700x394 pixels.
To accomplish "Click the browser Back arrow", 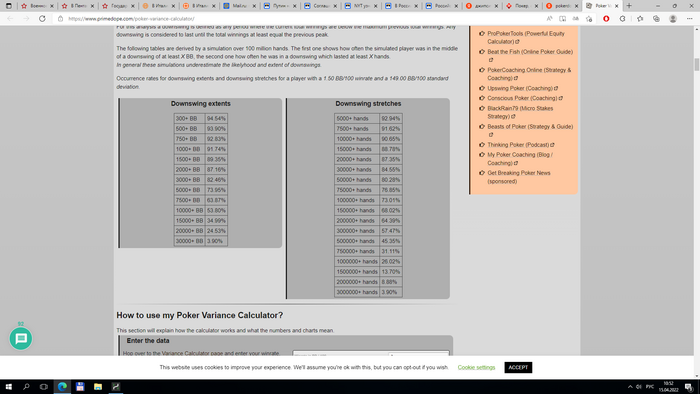I will [x=10, y=19].
